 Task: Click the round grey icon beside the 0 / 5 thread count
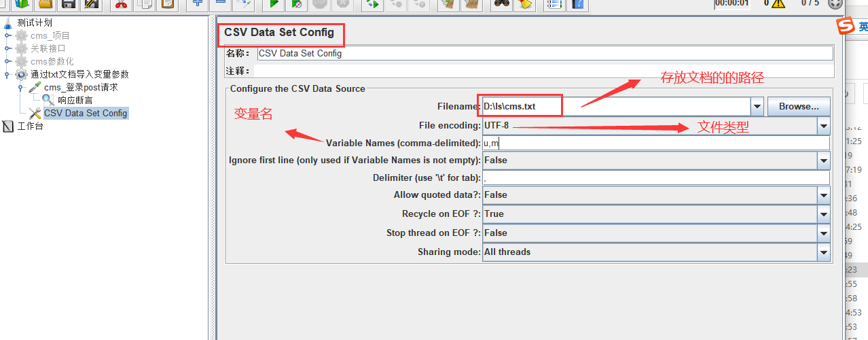[x=834, y=3]
